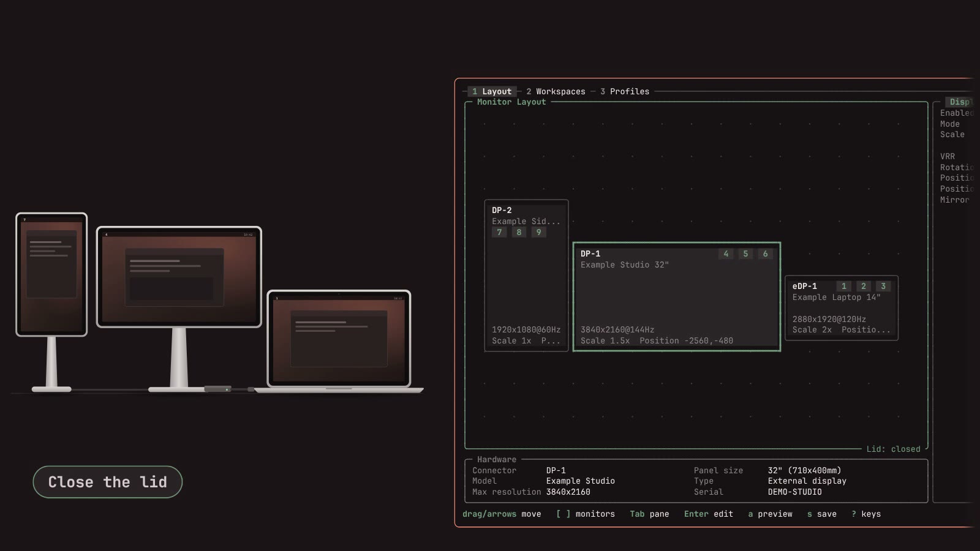Screen dimensions: 980x551
Task: Click workspace 1 badge on eDP-1
Action: click(844, 286)
